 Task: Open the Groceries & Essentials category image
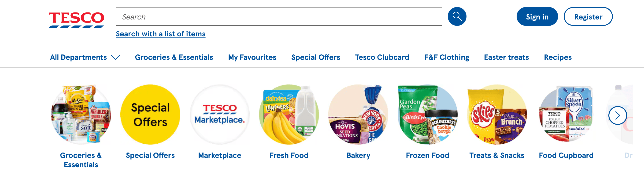click(x=81, y=115)
